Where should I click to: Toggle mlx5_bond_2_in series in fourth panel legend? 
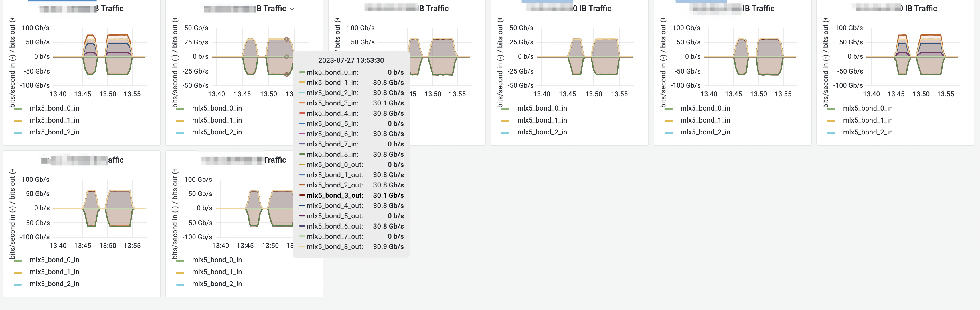pos(542,132)
